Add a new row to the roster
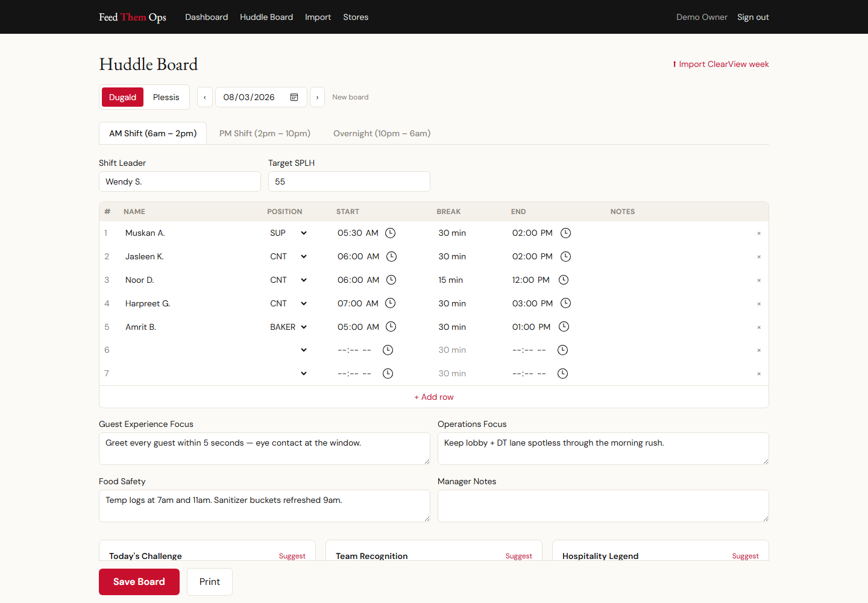This screenshot has height=603, width=868. click(434, 397)
